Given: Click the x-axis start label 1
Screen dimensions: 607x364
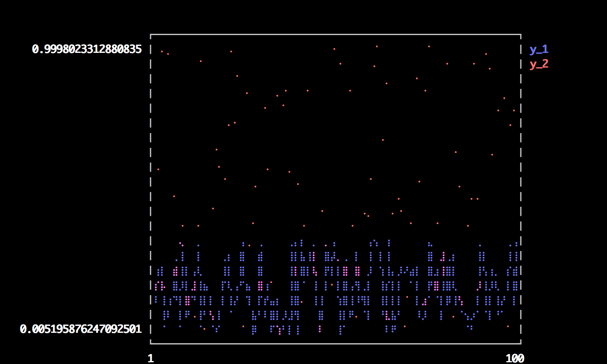Looking at the screenshot, I should [150, 358].
